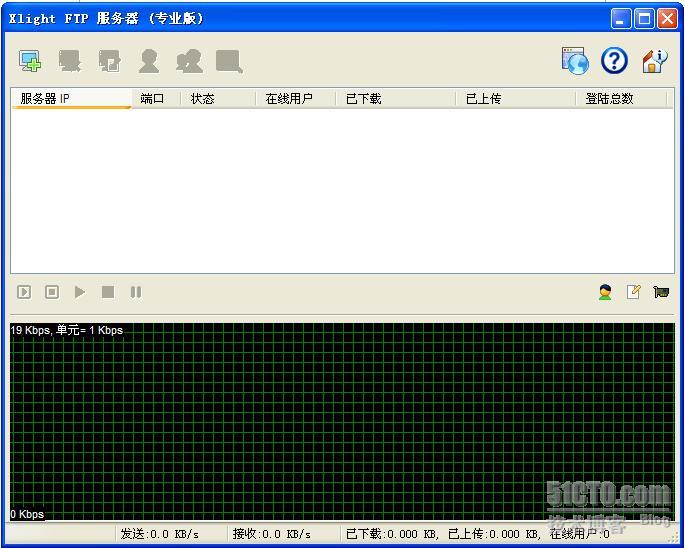Click the greyed modify server settings icon
This screenshot has height=548, width=685.
pyautogui.click(x=109, y=61)
